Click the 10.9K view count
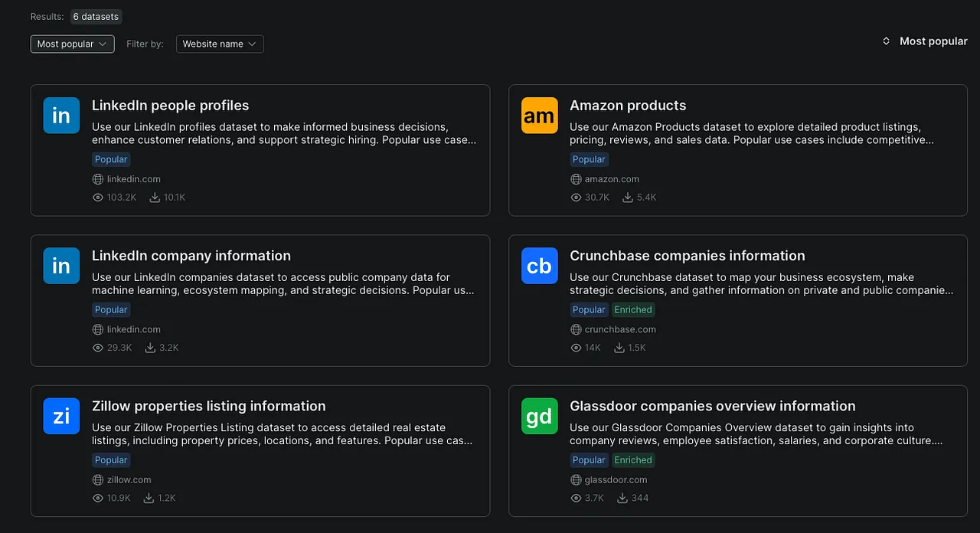 [119, 498]
